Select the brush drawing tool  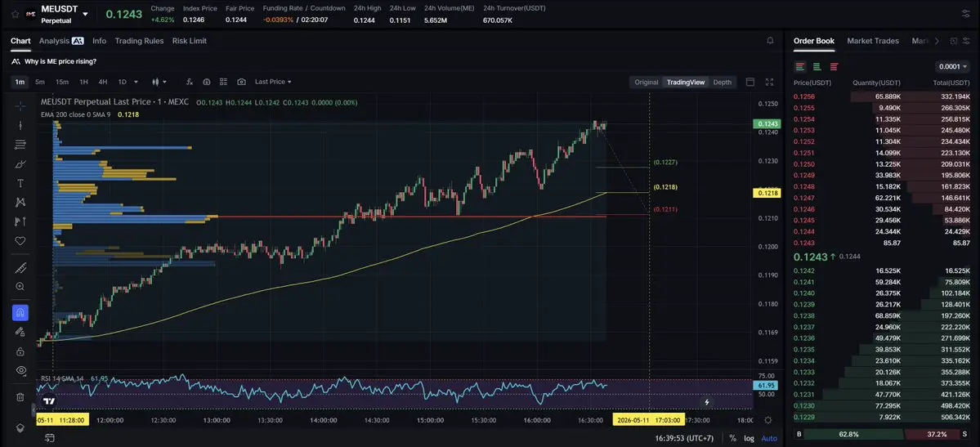pos(20,163)
